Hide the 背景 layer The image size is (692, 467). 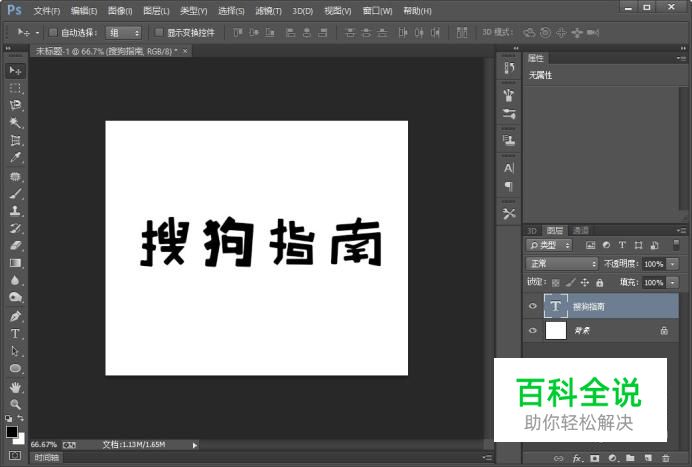(x=533, y=330)
